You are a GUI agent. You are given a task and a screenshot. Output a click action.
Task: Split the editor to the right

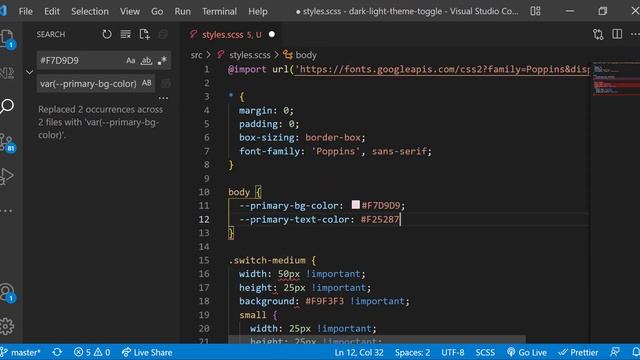pyautogui.click(x=617, y=34)
